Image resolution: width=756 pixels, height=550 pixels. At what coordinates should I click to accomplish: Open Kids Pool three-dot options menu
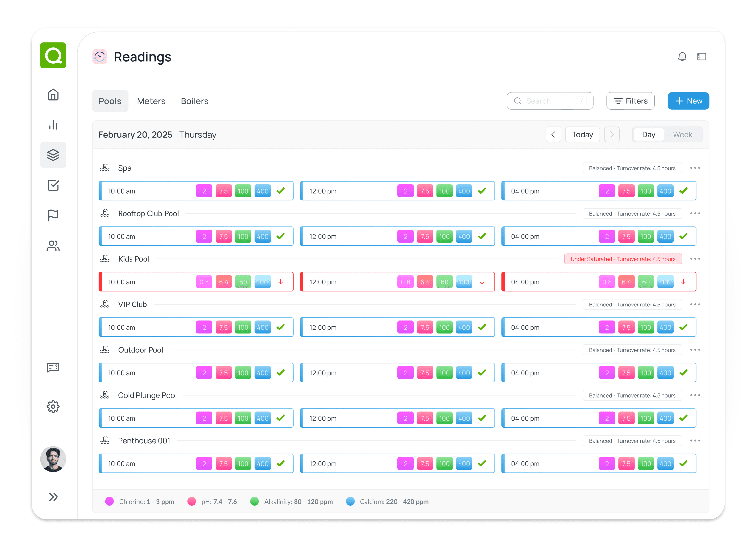(x=695, y=259)
